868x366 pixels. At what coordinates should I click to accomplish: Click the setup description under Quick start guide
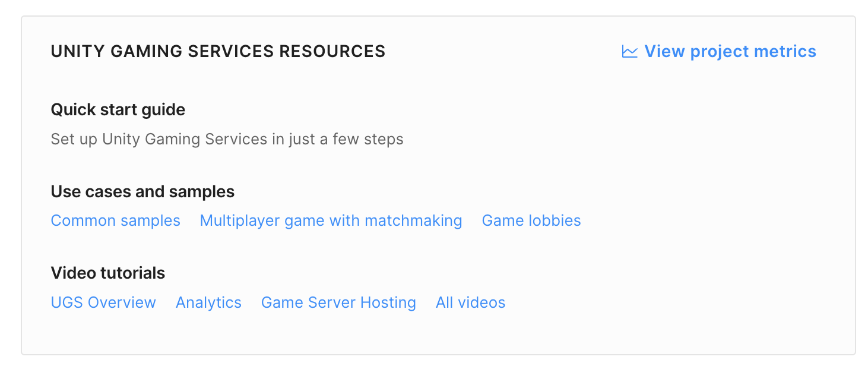pos(227,139)
